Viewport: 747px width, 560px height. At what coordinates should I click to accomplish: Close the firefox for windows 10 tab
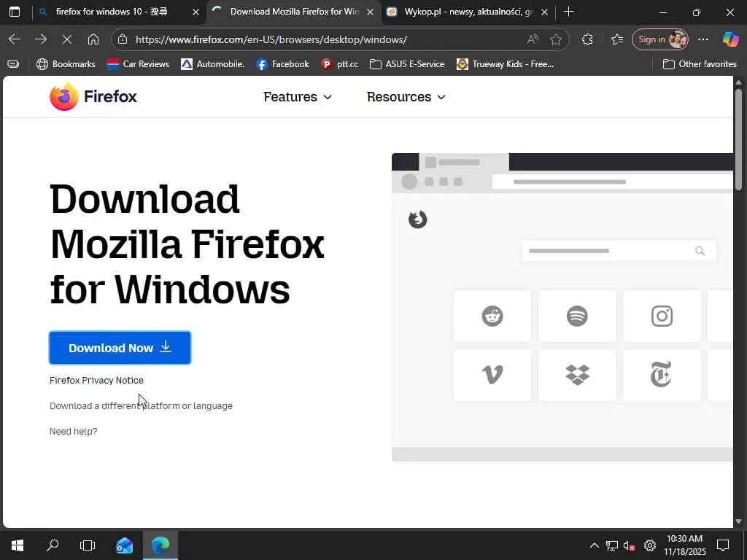click(196, 12)
